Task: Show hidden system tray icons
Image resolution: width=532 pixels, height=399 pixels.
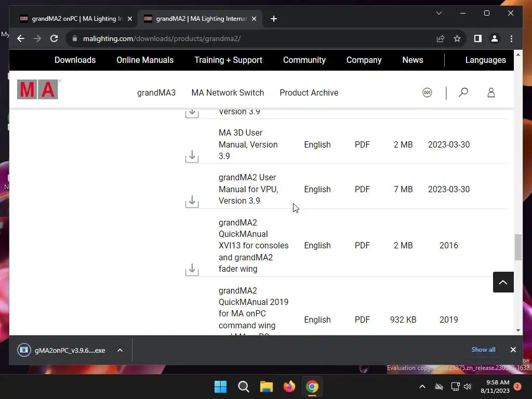Action: (422, 387)
